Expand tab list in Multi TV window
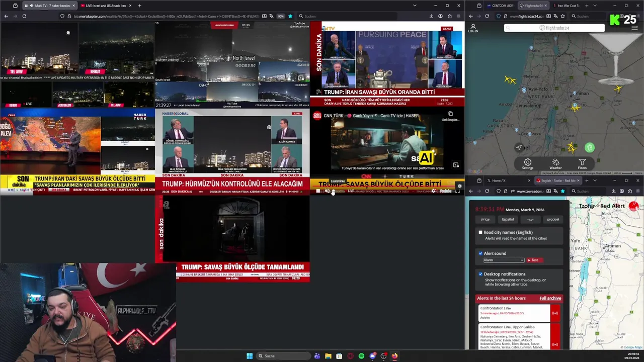Viewport: 644px width, 362px height. (415, 6)
